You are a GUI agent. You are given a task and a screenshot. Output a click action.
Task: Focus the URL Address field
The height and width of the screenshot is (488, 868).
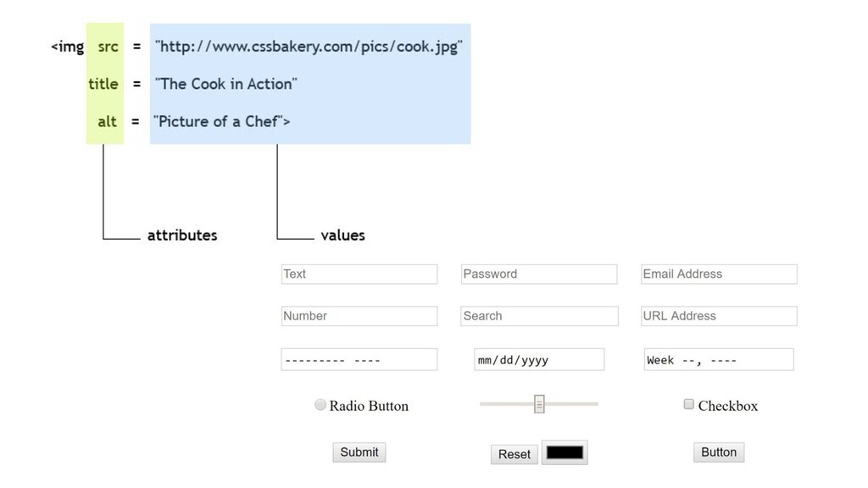pos(719,316)
